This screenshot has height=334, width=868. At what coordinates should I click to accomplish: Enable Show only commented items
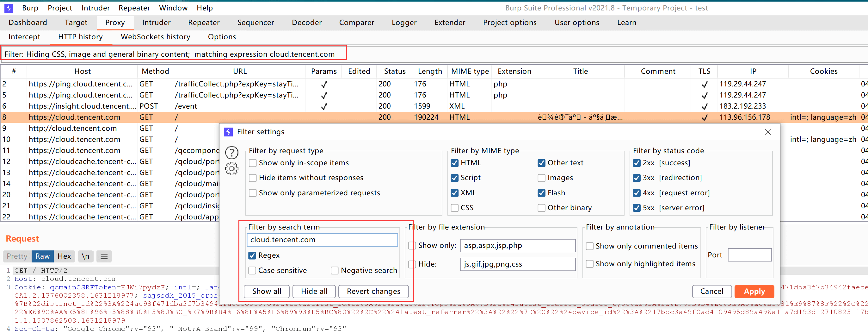[590, 246]
